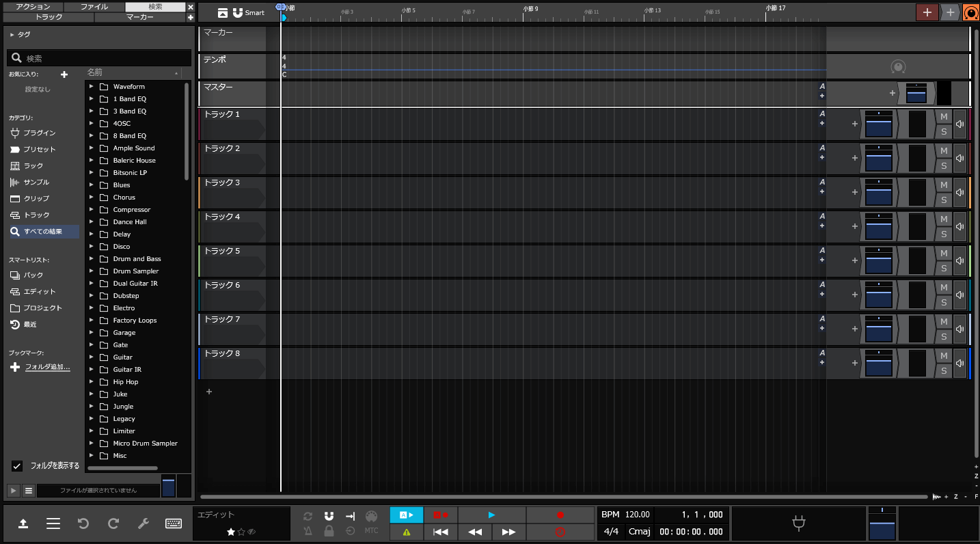Mute トラック 1 with M button
980x544 pixels.
tap(944, 117)
